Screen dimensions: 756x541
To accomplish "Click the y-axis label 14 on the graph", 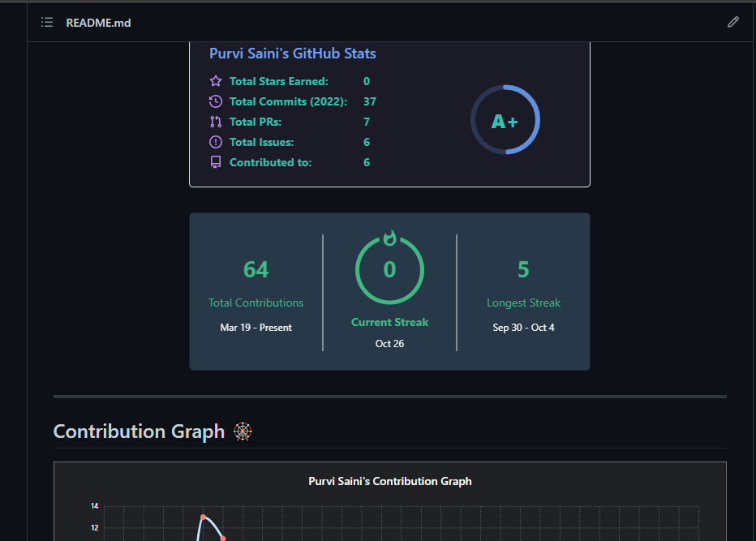I will [94, 506].
